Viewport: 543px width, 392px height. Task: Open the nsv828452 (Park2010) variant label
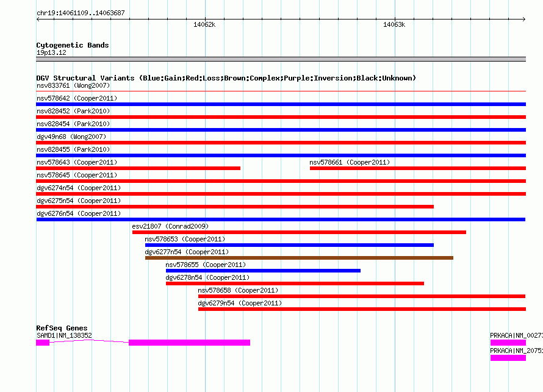(73, 111)
